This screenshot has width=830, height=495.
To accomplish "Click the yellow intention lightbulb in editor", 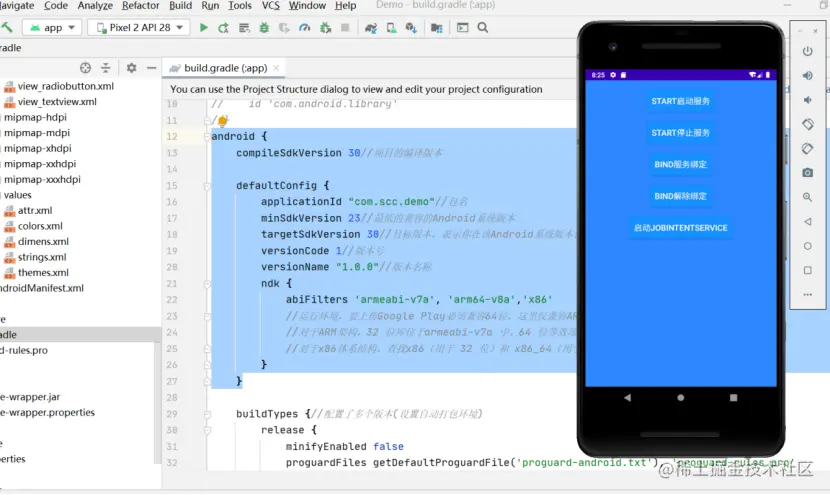I will tap(222, 121).
